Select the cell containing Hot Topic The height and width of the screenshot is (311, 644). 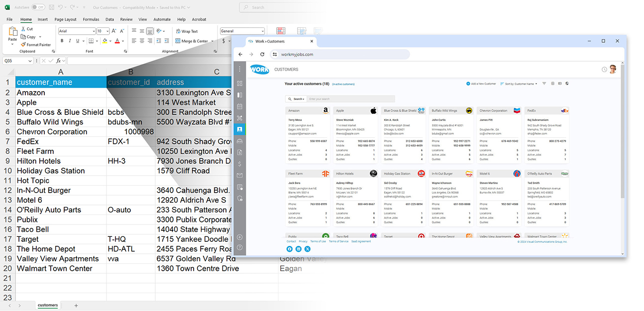61,181
